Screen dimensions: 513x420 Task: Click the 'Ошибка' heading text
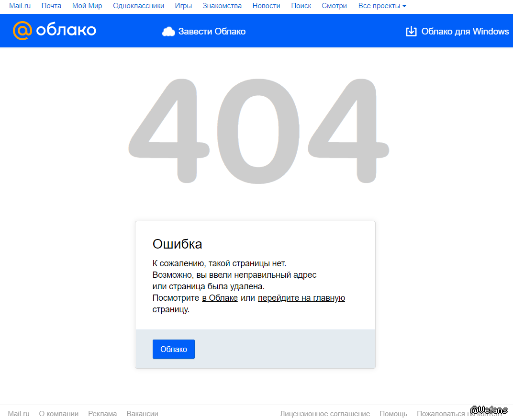point(178,244)
